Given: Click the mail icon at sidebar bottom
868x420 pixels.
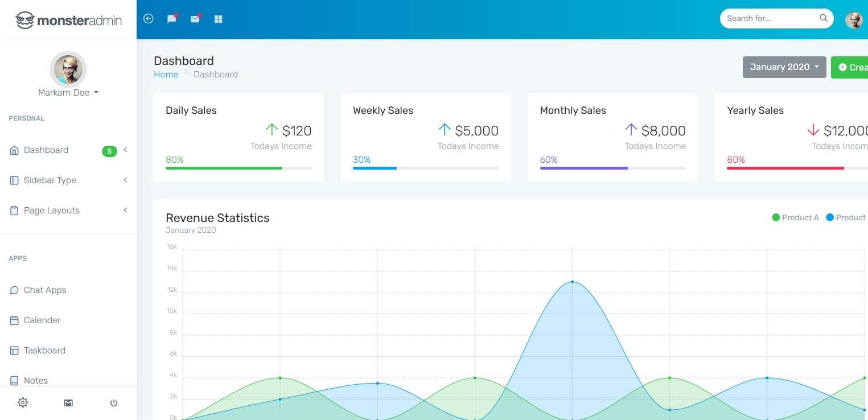Looking at the screenshot, I should pyautogui.click(x=68, y=403).
